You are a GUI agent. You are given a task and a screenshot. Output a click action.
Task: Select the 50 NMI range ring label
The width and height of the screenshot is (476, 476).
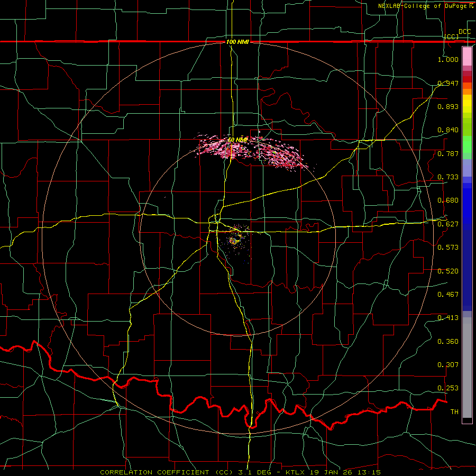click(x=237, y=140)
